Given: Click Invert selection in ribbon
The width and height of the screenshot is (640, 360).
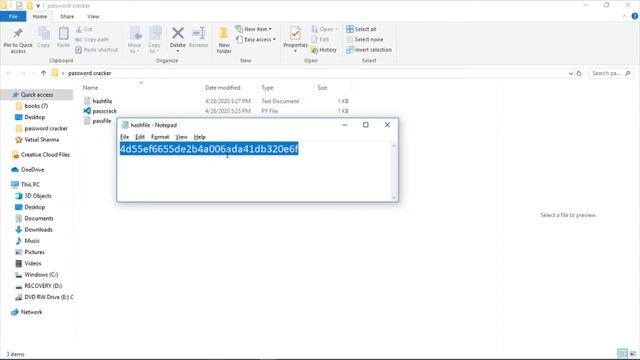Looking at the screenshot, I should 369,50.
